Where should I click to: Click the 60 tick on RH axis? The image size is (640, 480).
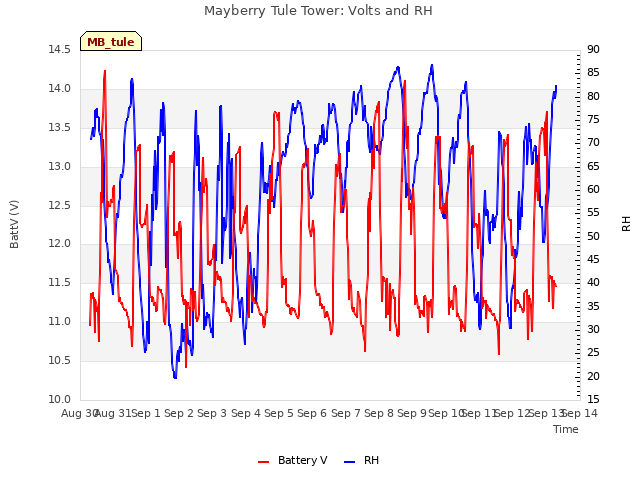click(x=593, y=189)
